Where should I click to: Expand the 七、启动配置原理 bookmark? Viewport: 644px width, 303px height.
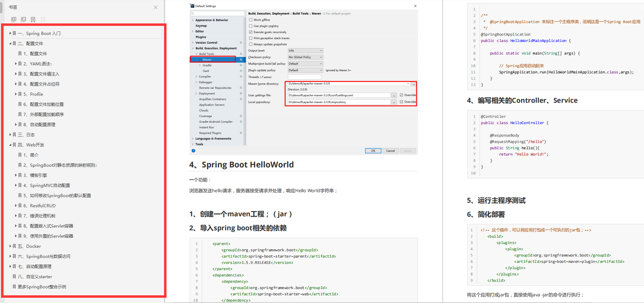pos(10,267)
